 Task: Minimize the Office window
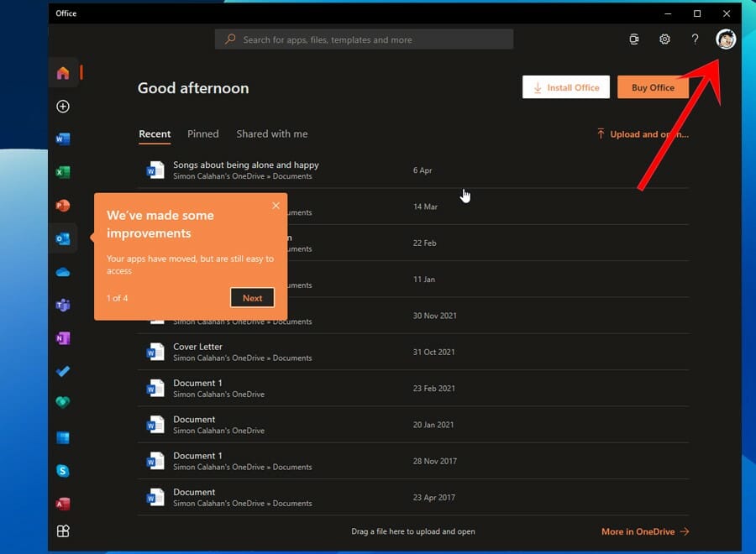tap(668, 13)
